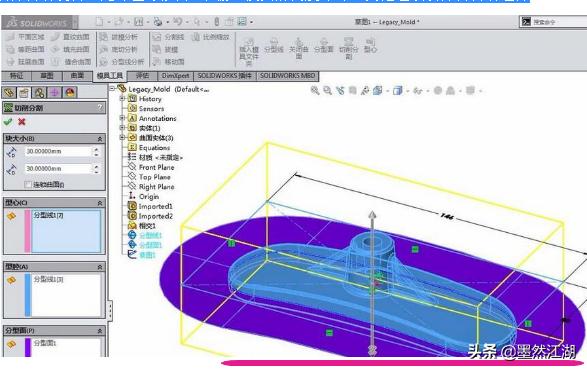Collapse the Legacy_Mold root node
The height and width of the screenshot is (370, 587).
point(112,88)
